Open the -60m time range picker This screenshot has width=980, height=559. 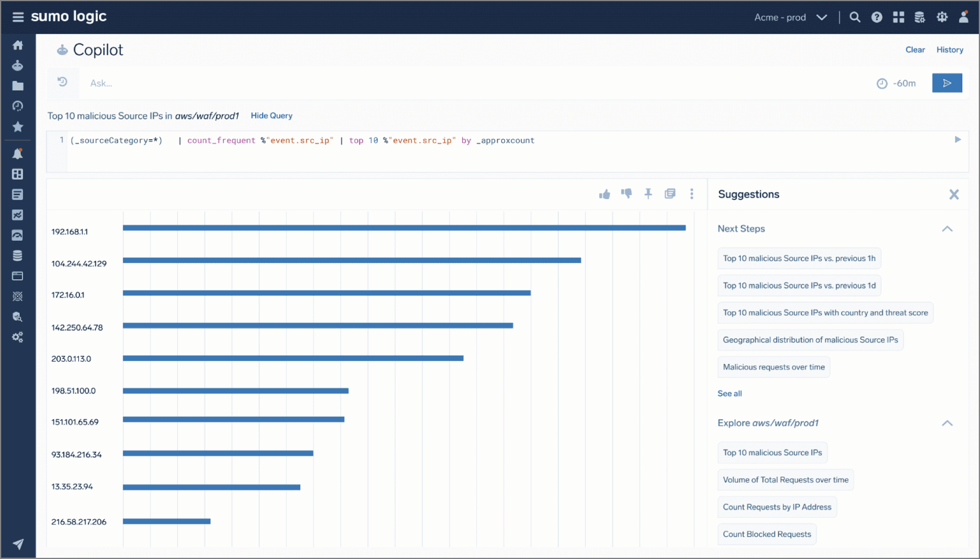click(x=896, y=84)
